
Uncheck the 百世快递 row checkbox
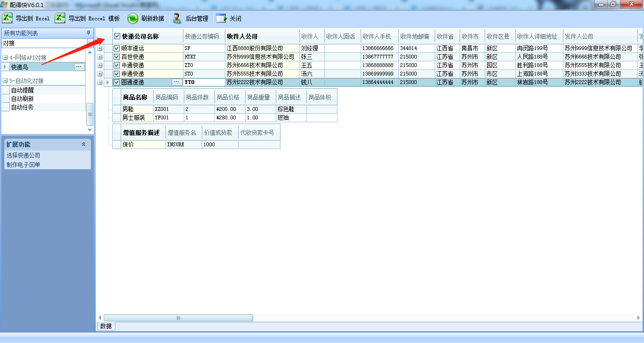coord(117,57)
